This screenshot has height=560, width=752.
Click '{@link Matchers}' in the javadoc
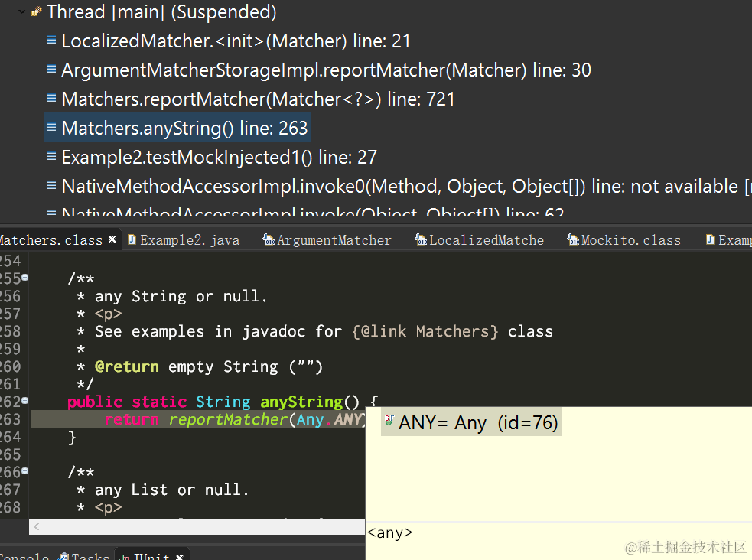pyautogui.click(x=425, y=332)
